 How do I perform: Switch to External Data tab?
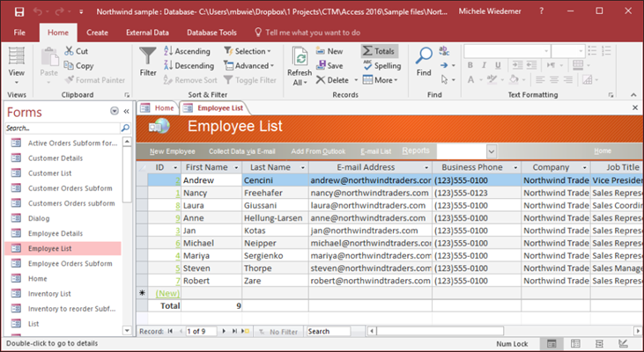coord(147,33)
